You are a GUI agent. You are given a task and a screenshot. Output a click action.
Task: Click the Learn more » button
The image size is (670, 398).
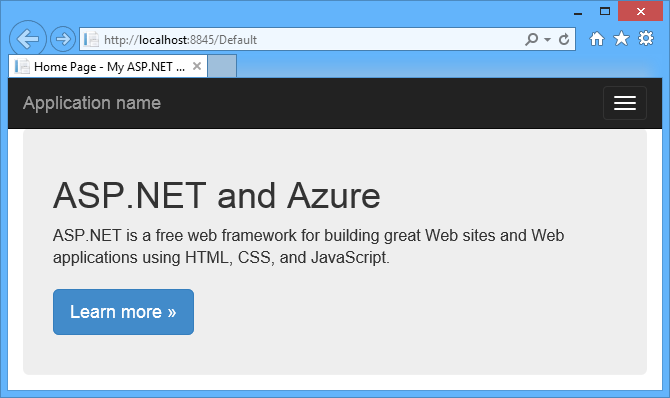(x=123, y=312)
